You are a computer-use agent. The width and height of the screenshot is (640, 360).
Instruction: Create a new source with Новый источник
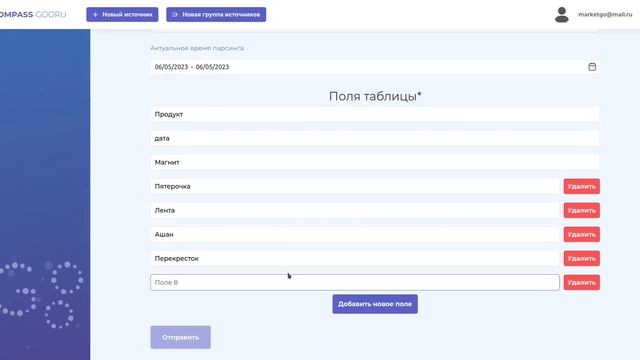(122, 15)
